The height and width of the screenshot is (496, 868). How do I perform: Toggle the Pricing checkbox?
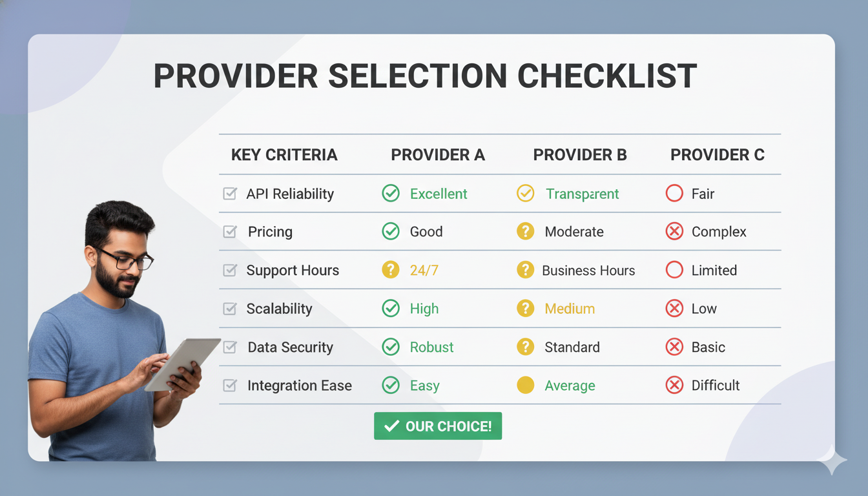click(x=230, y=231)
